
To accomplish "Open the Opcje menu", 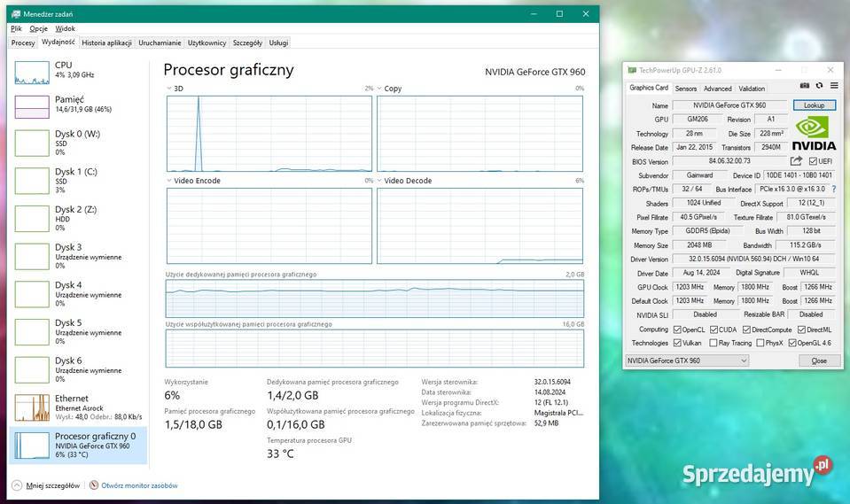I will (x=38, y=28).
